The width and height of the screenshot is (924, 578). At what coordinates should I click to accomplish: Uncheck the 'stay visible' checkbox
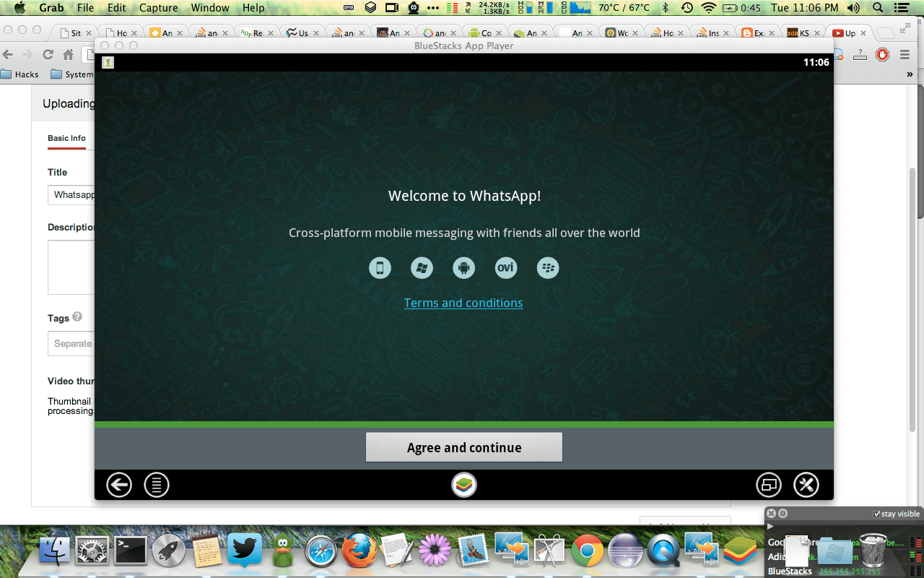875,514
